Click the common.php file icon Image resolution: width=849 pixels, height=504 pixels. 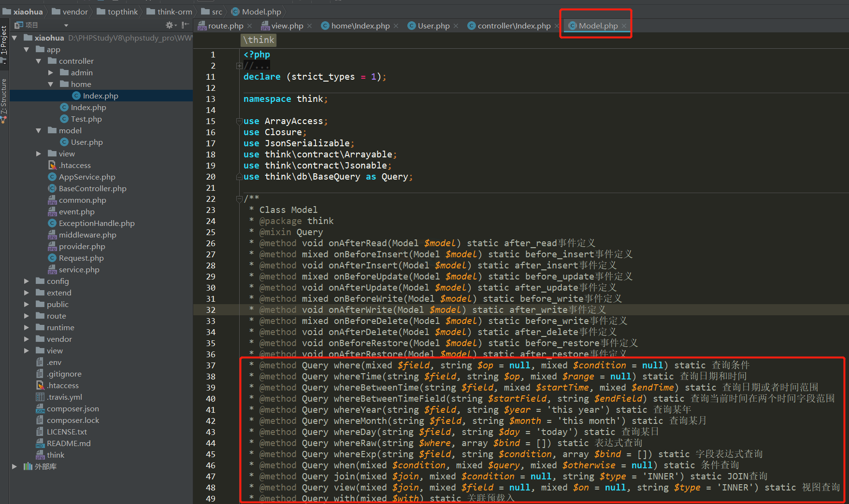pyautogui.click(x=52, y=200)
